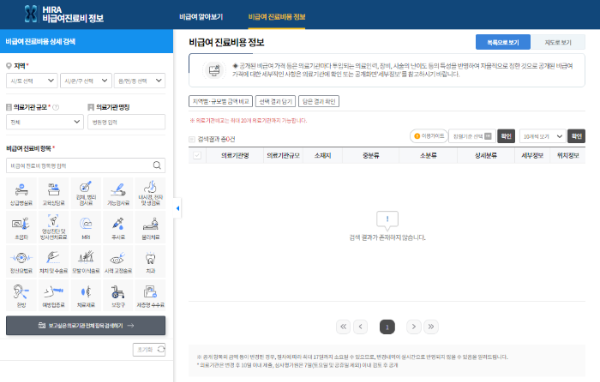
Task: Select the 시력교정술료 eye correction icon
Action: [118, 261]
